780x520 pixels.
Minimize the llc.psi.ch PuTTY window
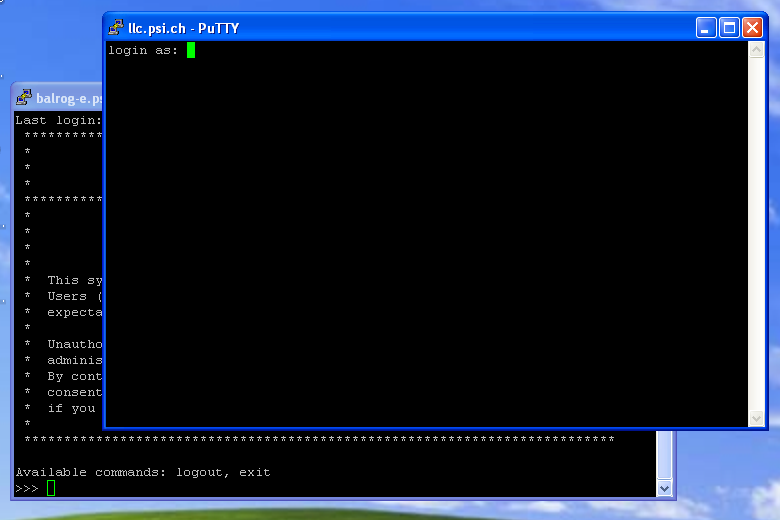[706, 28]
